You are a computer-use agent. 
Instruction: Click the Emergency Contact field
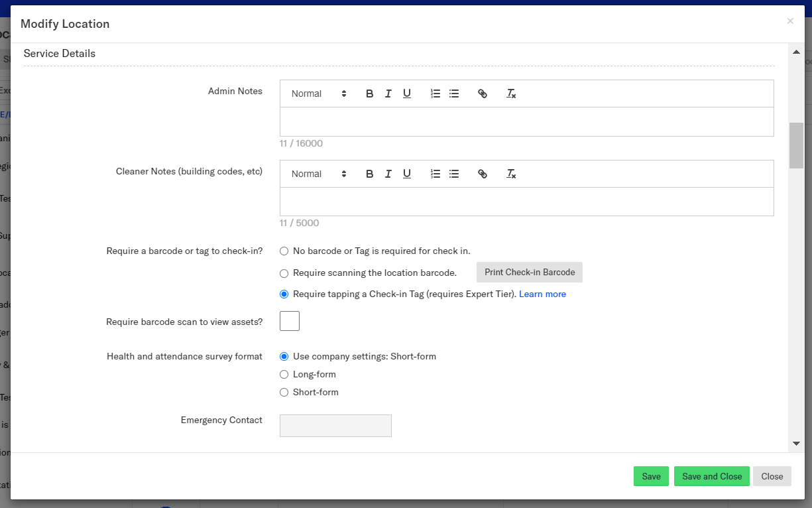tap(335, 426)
